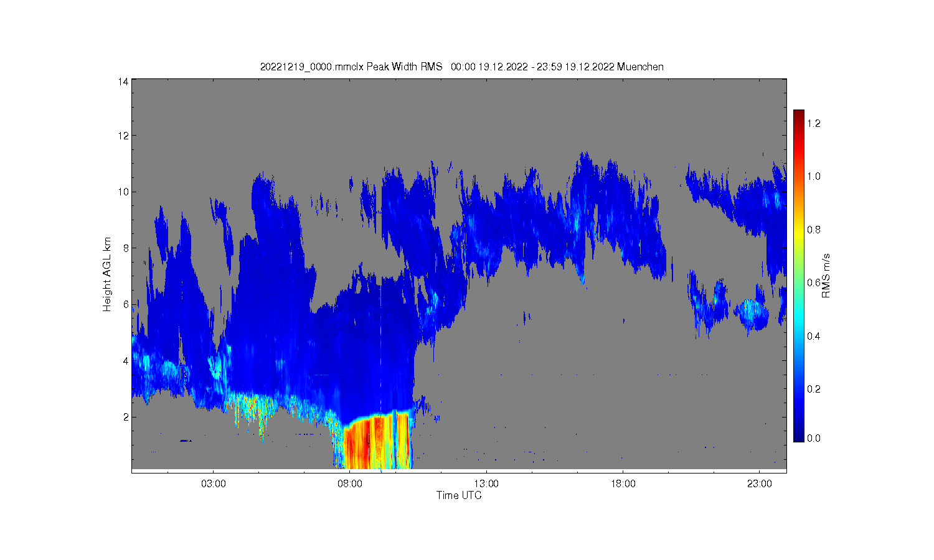Click the height tick label 8
The width and height of the screenshot is (934, 560).
coord(126,248)
